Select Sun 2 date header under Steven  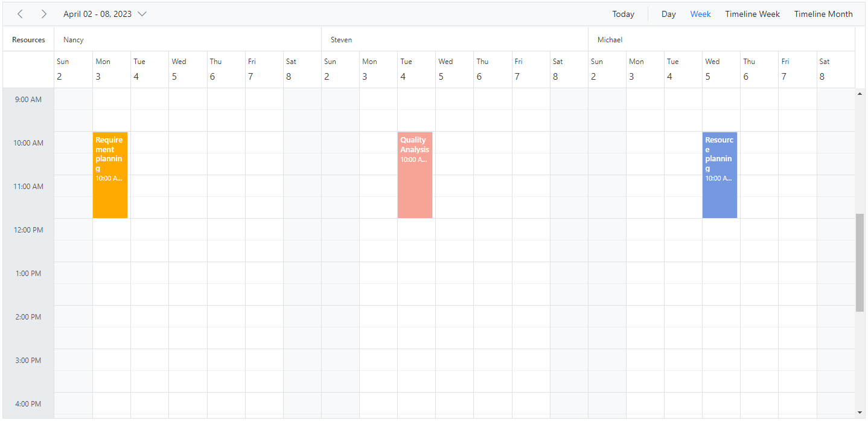click(340, 69)
